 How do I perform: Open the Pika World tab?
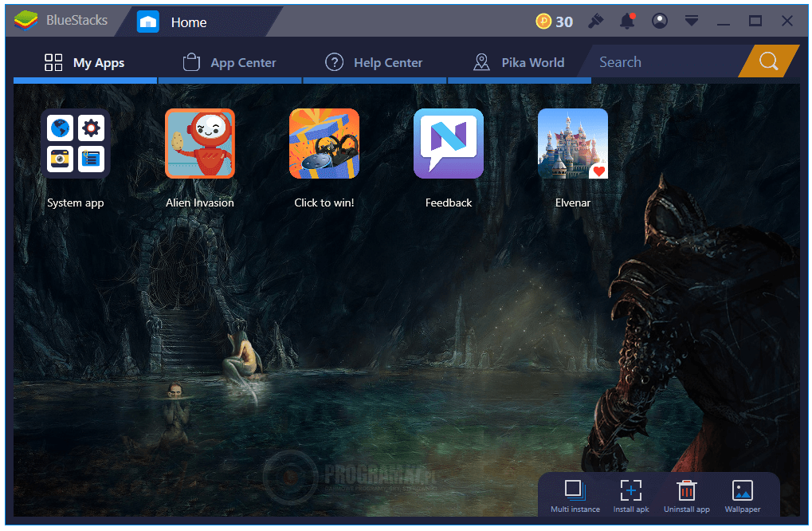coord(520,62)
